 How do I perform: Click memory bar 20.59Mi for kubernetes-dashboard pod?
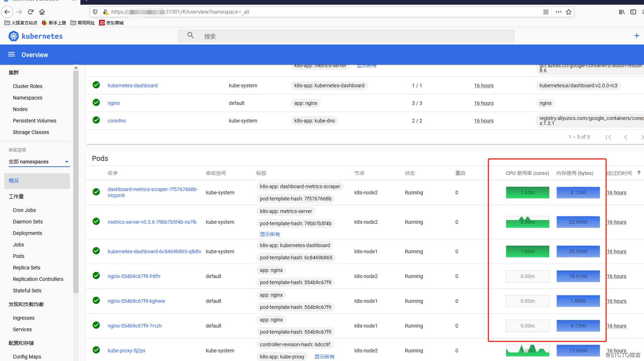578,251
